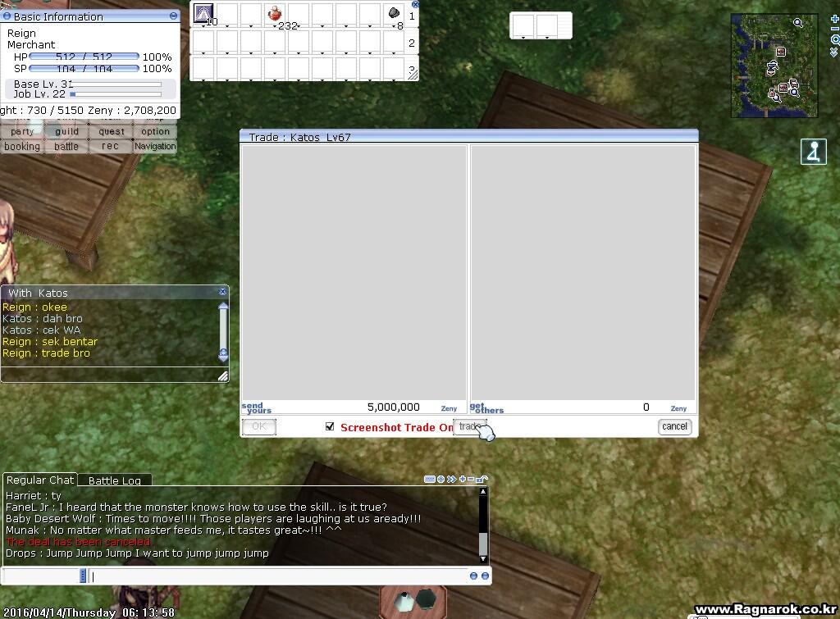
Task: Click the main chat message input field
Action: pyautogui.click(x=279, y=576)
